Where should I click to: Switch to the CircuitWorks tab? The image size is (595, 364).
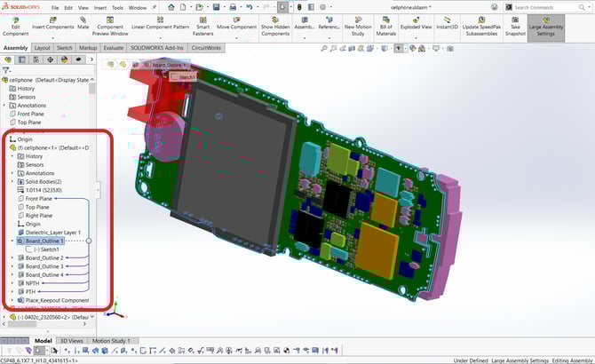point(206,48)
